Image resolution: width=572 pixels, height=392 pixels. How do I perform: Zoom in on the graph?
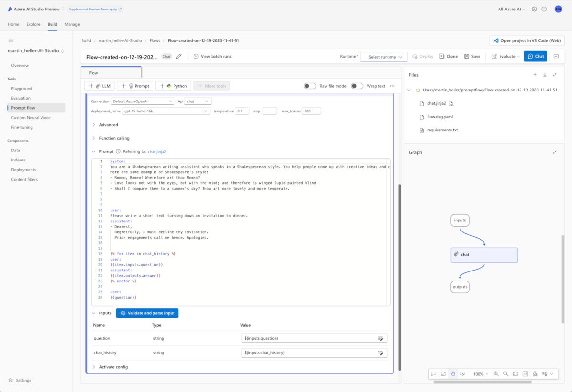pyautogui.click(x=496, y=374)
